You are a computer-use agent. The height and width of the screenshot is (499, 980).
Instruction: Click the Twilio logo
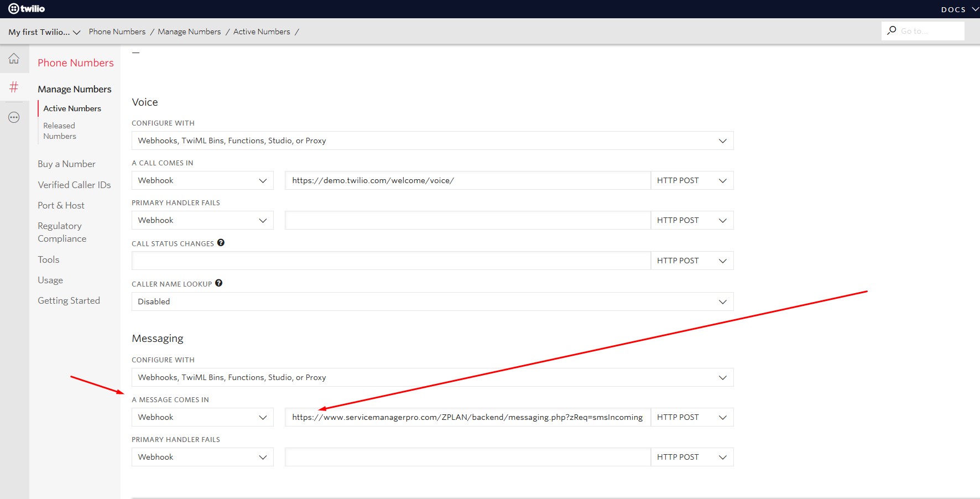(x=27, y=9)
